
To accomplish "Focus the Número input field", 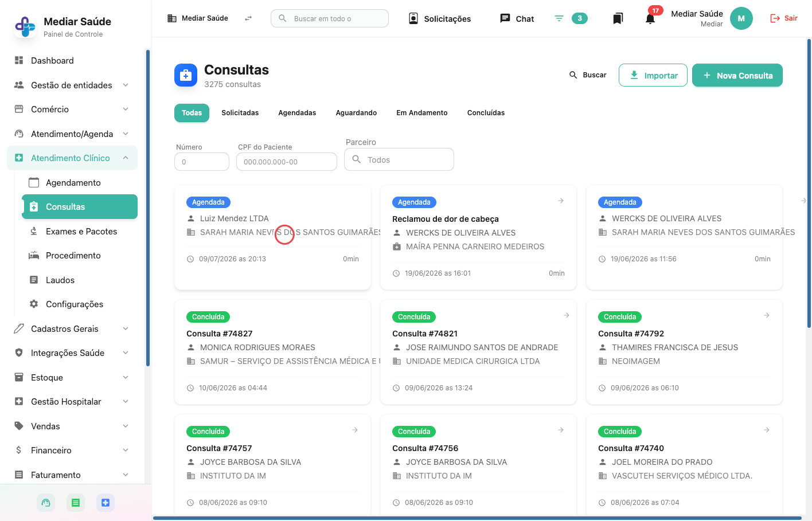I will [202, 162].
